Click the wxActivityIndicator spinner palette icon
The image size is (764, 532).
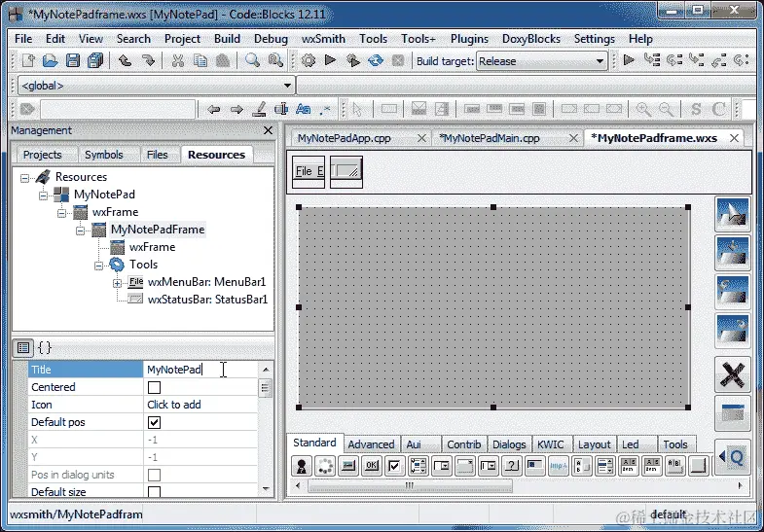tap(324, 465)
